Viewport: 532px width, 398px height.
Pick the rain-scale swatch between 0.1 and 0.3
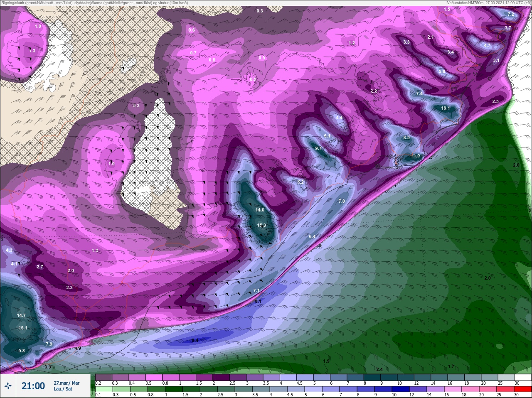point(104,389)
